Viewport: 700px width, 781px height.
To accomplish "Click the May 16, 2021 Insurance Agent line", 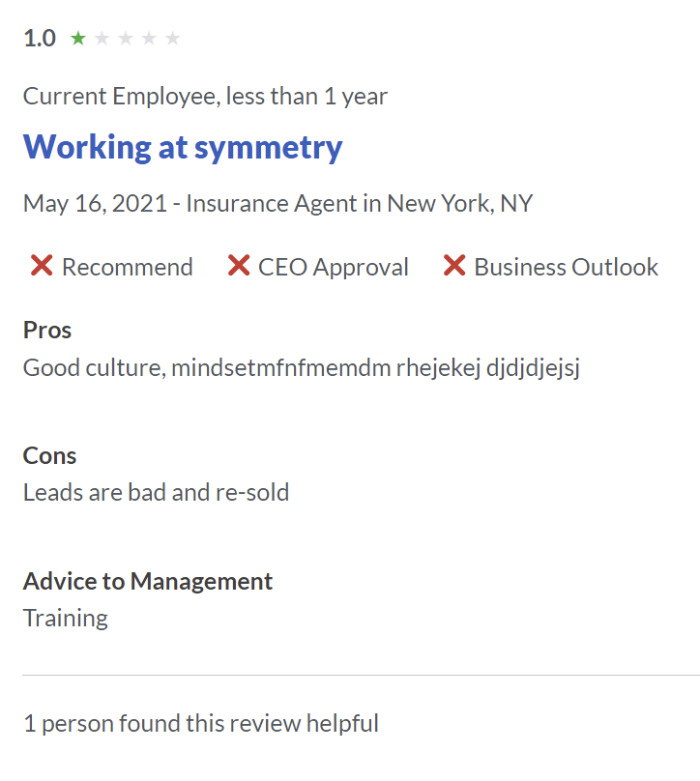I will coord(278,204).
